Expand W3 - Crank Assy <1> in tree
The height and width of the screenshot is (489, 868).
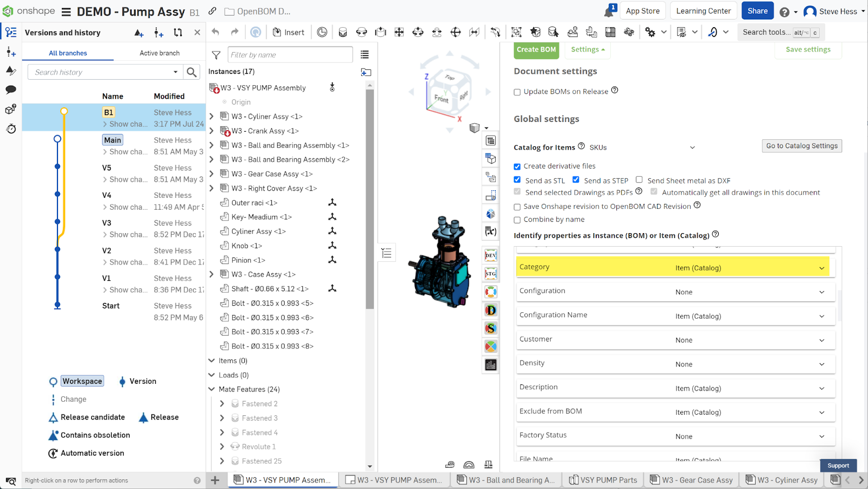tap(212, 131)
